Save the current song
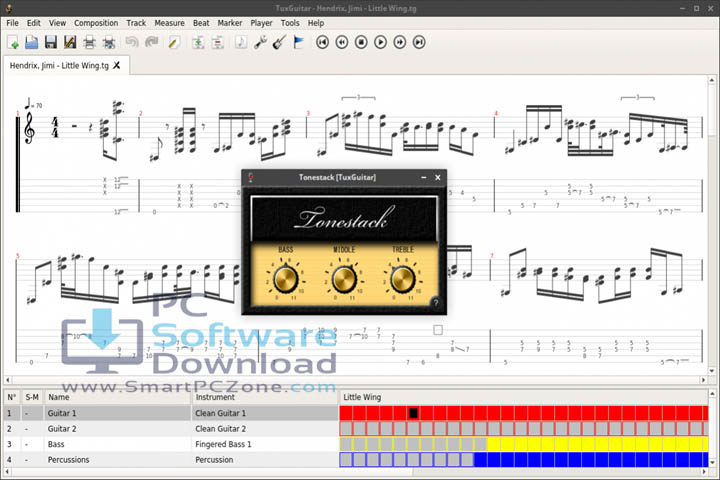Viewport: 720px width, 480px height. point(51,42)
